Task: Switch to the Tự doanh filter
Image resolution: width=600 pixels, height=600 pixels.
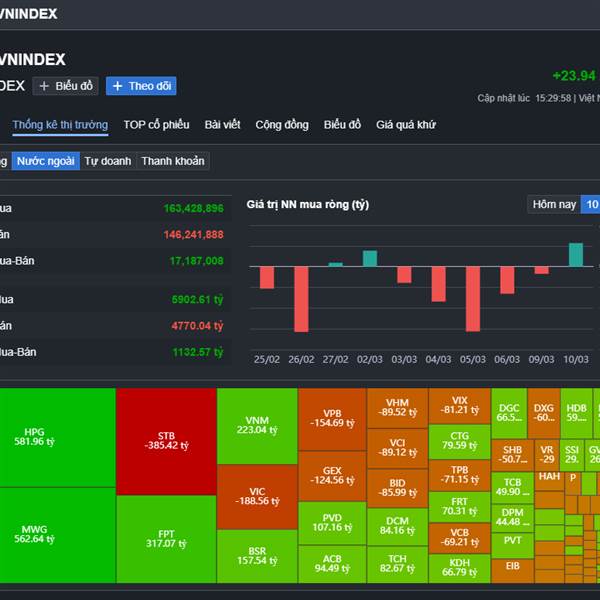Action: coord(107,161)
